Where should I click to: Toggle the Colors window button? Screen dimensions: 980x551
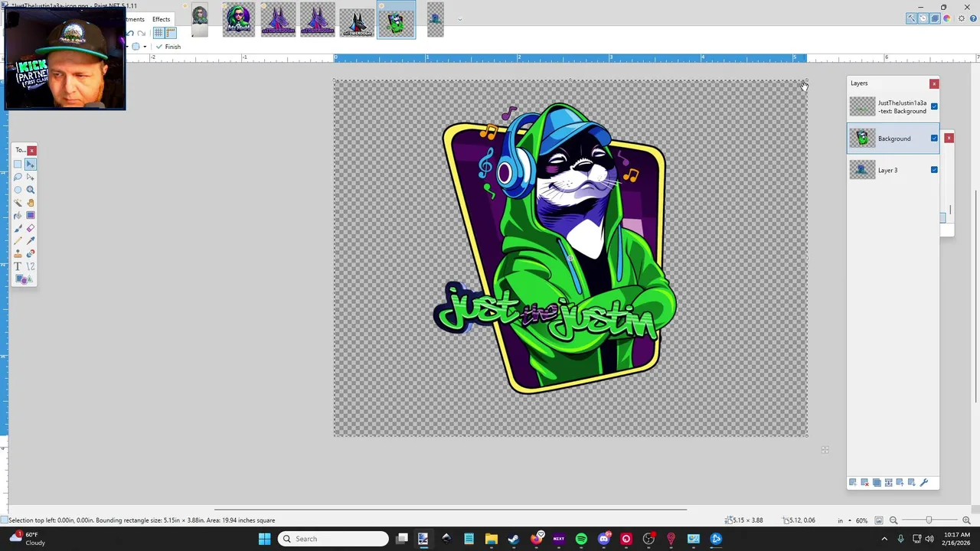pyautogui.click(x=946, y=18)
